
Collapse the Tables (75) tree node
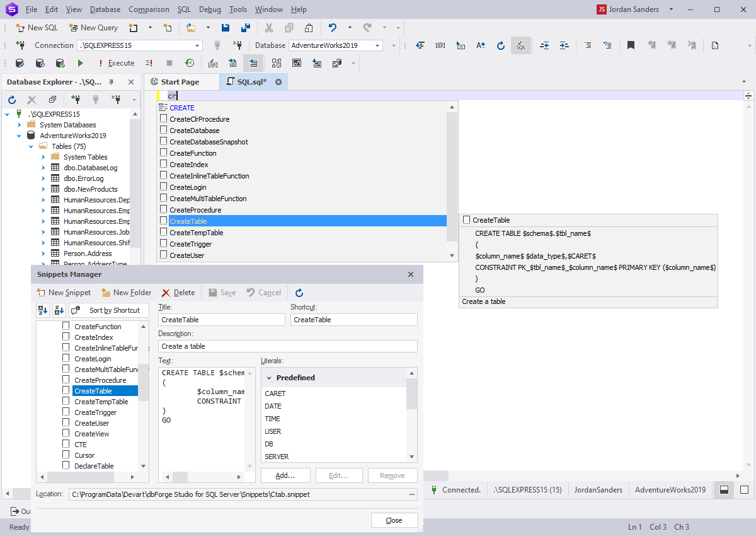(30, 146)
